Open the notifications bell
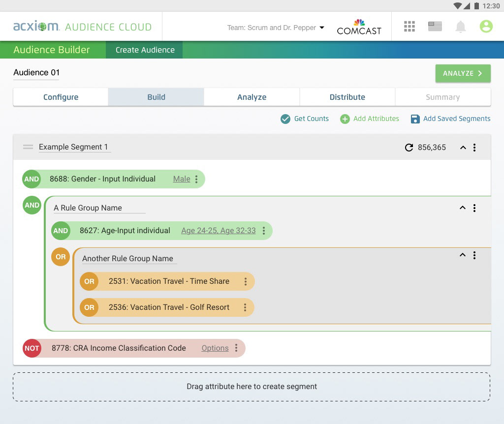 [460, 27]
